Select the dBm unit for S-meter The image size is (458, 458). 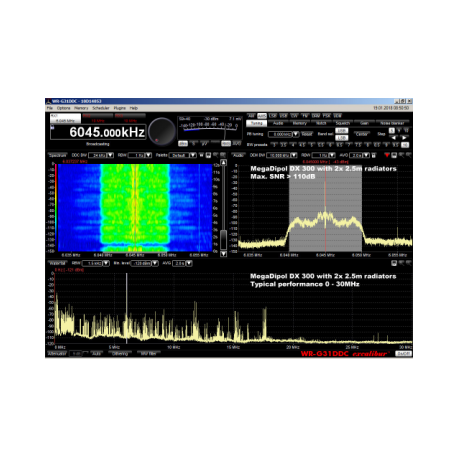[183, 144]
